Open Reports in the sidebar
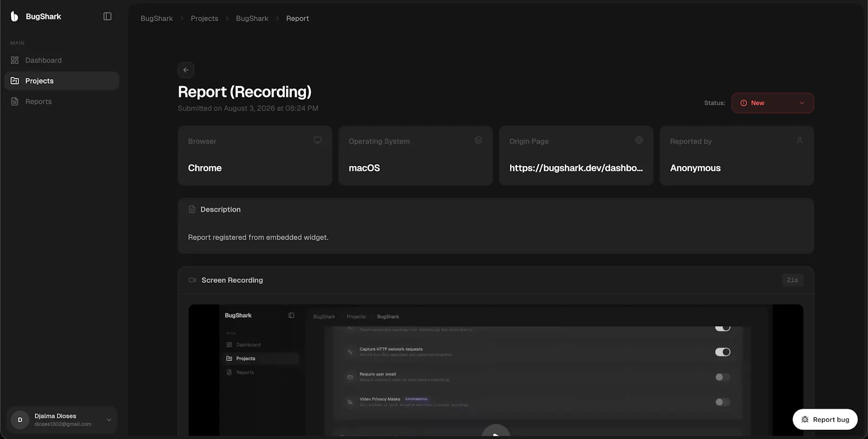The width and height of the screenshot is (868, 439). [x=62, y=101]
